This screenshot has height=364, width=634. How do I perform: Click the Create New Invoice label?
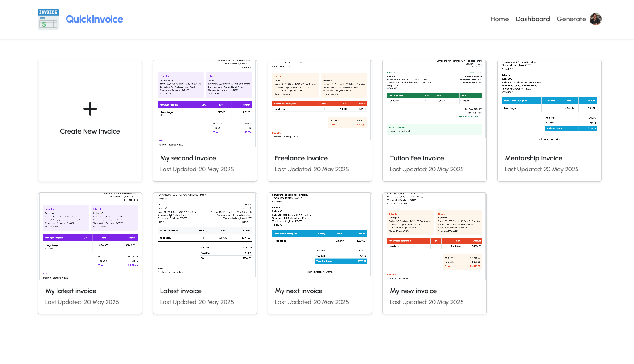point(90,131)
